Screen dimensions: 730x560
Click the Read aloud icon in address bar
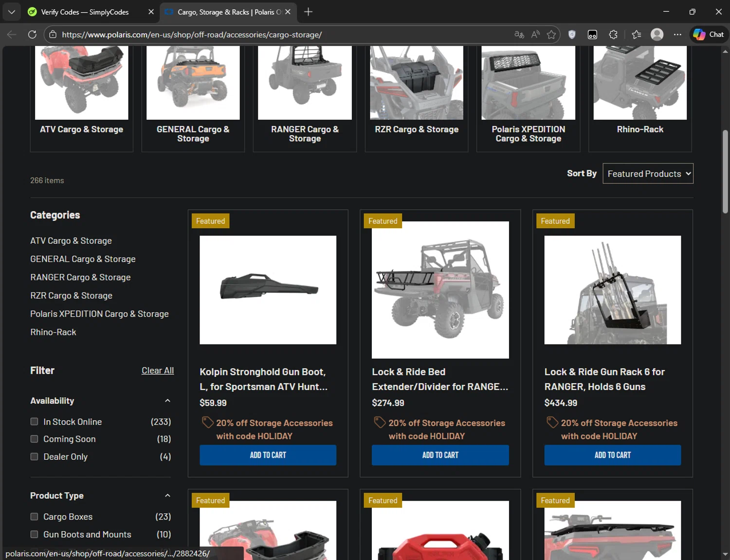coord(535,35)
